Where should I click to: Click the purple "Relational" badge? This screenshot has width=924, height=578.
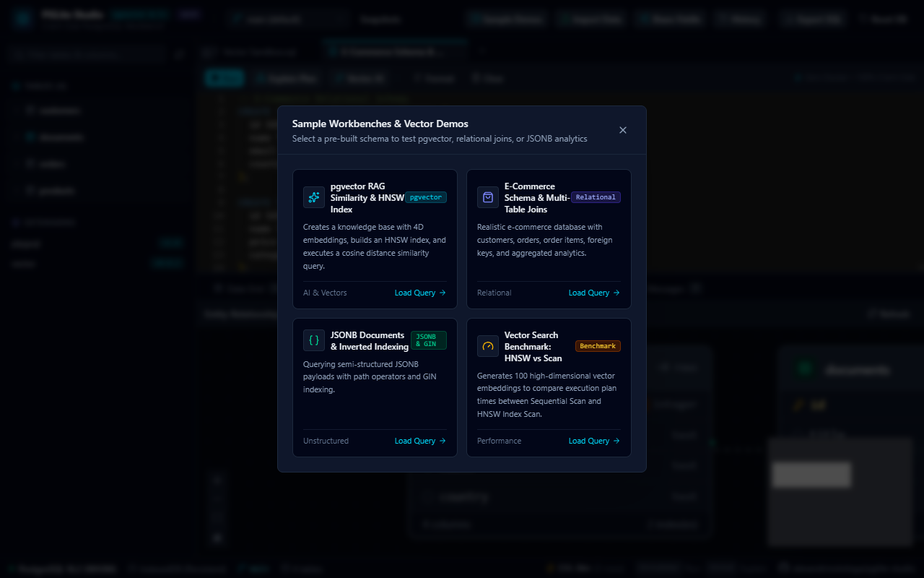(596, 197)
